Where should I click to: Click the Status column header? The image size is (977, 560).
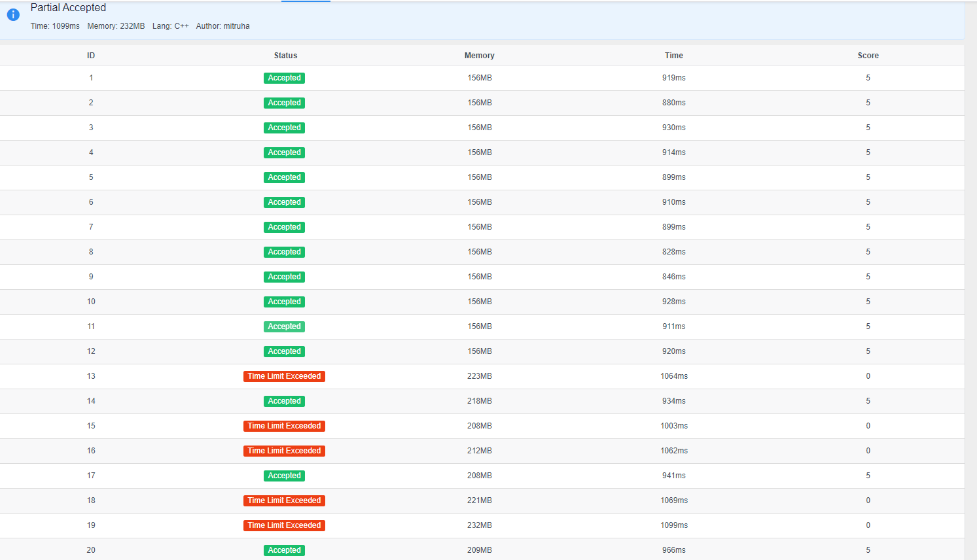[x=285, y=56]
